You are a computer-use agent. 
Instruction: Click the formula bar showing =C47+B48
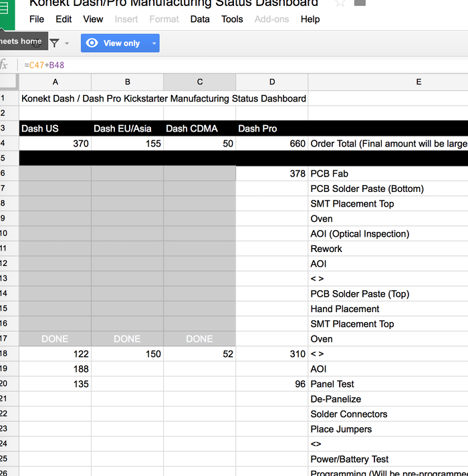tap(243, 65)
